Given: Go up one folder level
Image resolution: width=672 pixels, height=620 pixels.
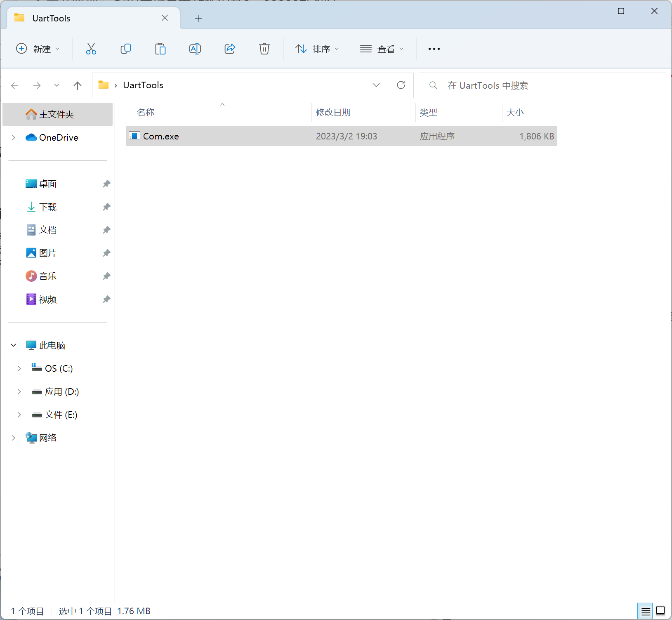Looking at the screenshot, I should click(77, 85).
